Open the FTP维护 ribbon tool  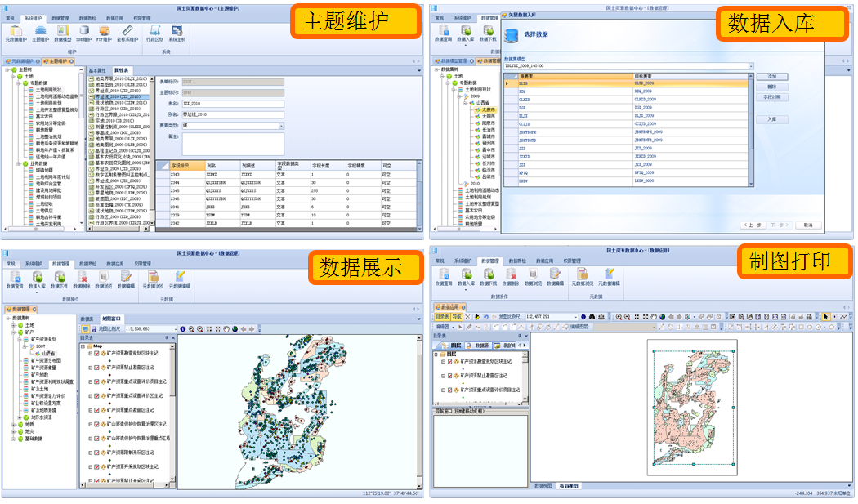(104, 33)
